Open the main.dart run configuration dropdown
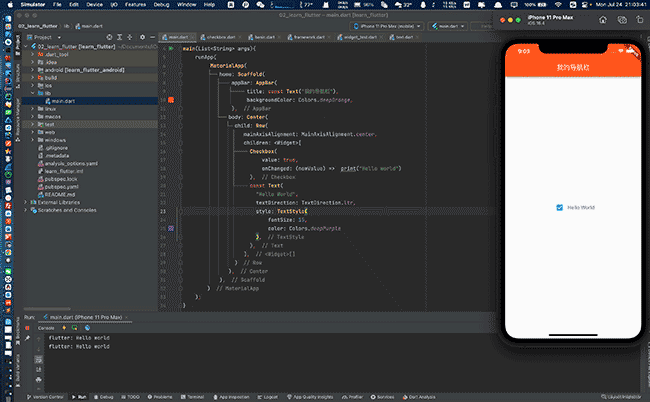The height and width of the screenshot is (402, 650). [x=448, y=26]
